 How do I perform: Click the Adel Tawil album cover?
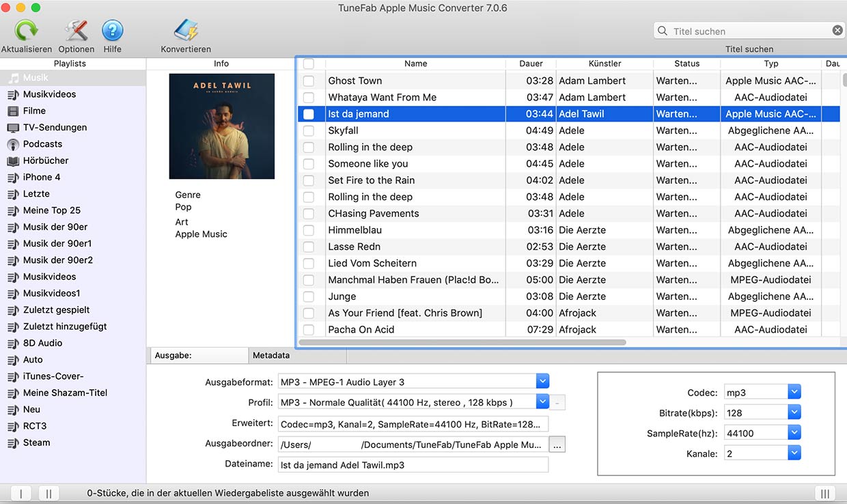222,126
